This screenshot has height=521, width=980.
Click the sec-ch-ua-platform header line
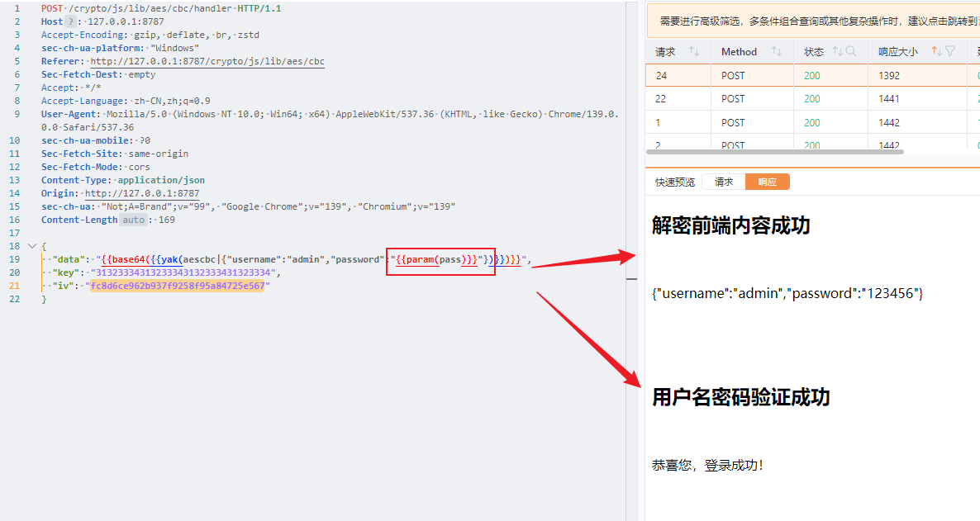click(x=120, y=48)
